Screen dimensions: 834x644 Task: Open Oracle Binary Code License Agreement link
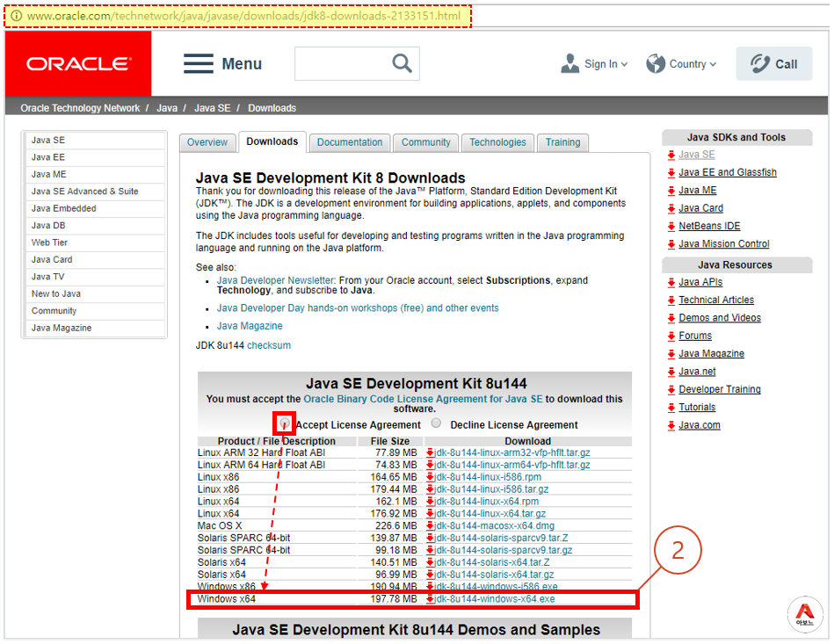point(423,400)
